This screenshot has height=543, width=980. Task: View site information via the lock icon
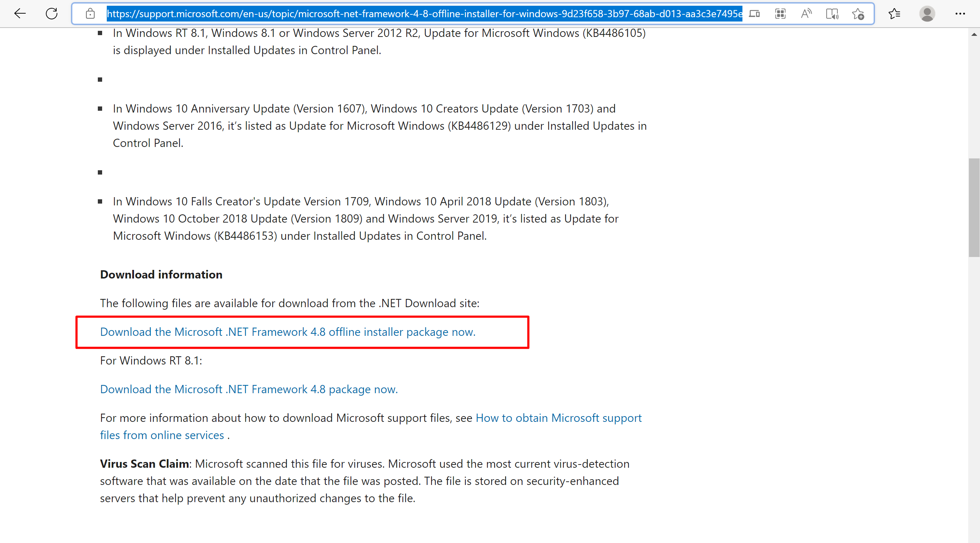90,14
